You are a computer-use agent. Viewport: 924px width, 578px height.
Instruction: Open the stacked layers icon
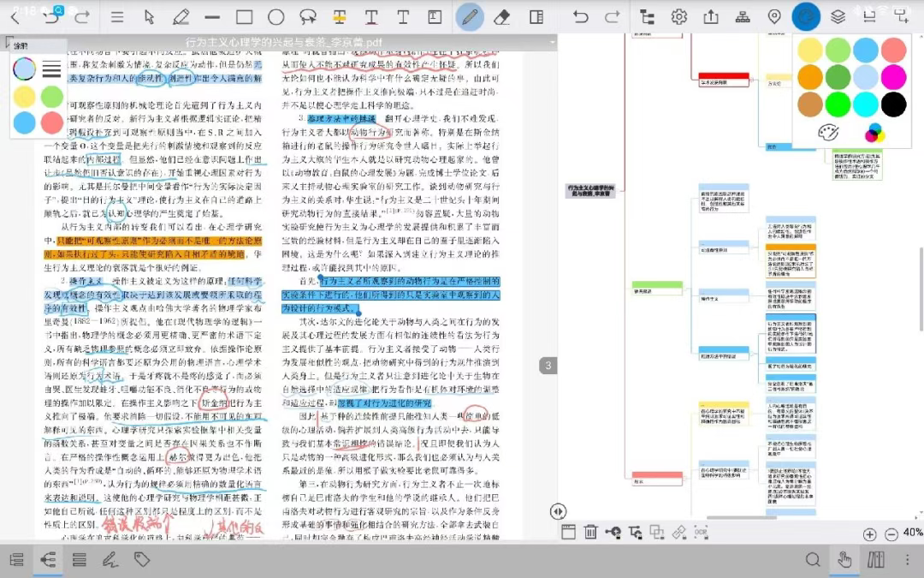(x=838, y=17)
